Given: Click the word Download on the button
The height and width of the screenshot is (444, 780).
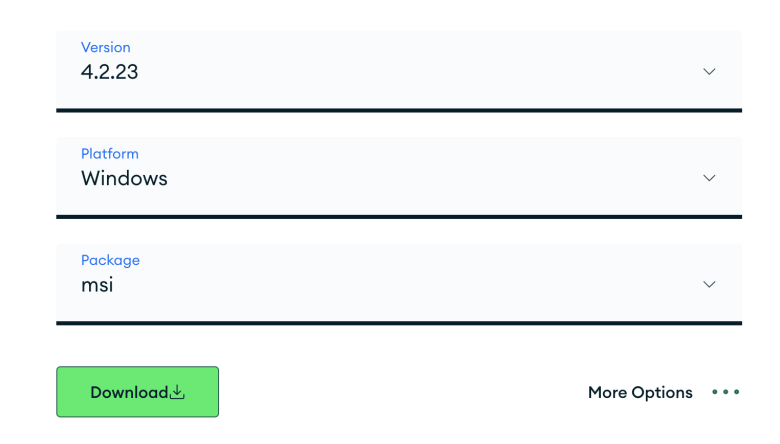Looking at the screenshot, I should pyautogui.click(x=129, y=392).
